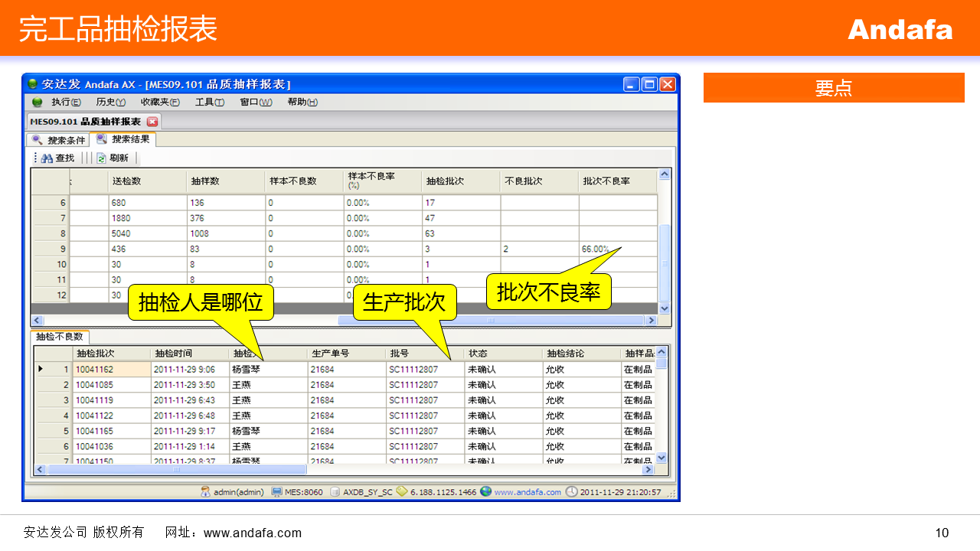Click the AXDB_SY_SC database icon

click(335, 492)
